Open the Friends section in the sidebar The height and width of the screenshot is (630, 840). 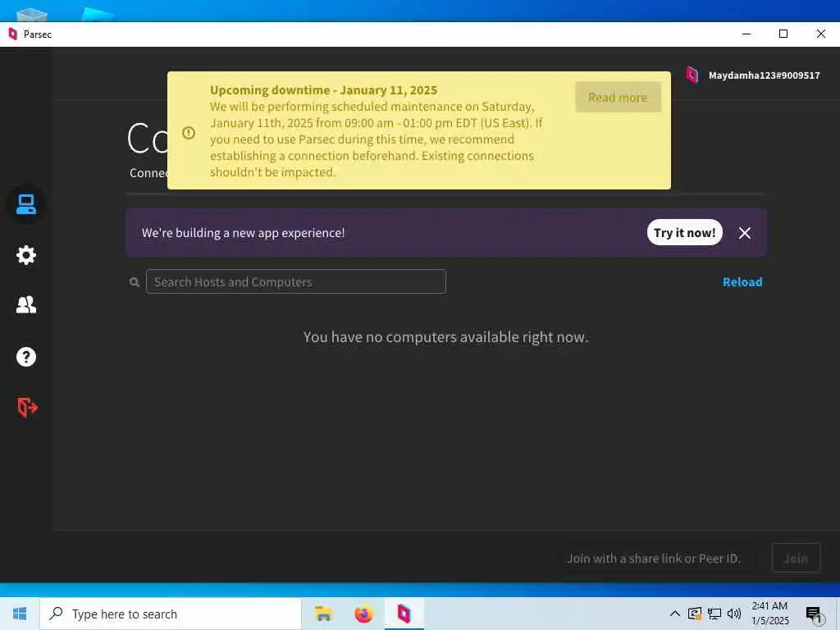click(x=25, y=305)
